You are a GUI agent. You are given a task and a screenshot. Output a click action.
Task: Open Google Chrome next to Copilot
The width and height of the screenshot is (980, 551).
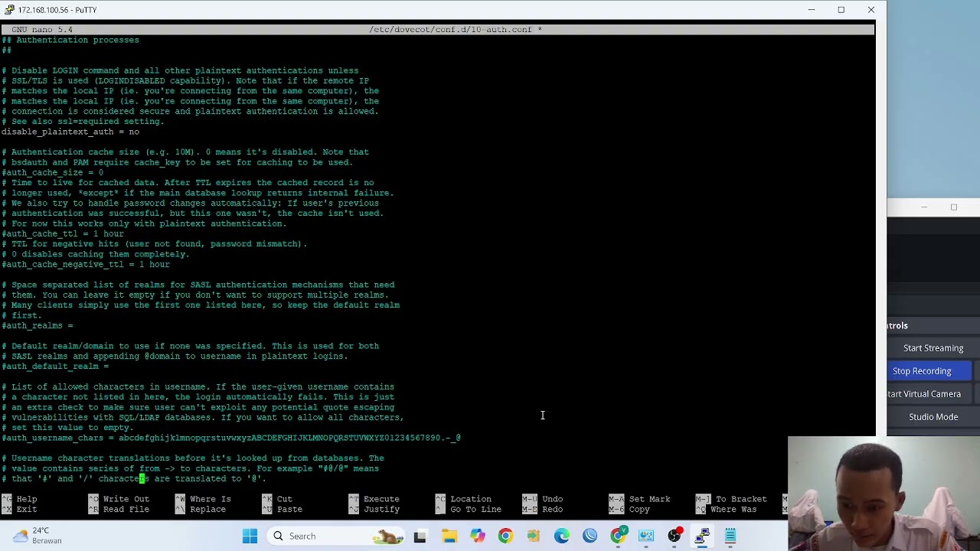click(505, 536)
